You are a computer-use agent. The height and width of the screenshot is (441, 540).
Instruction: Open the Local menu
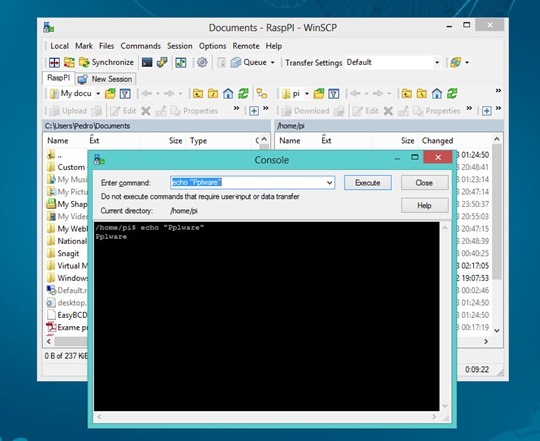click(x=59, y=46)
